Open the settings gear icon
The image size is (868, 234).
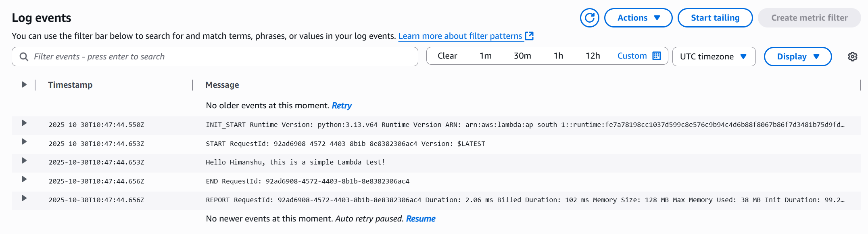click(x=852, y=57)
